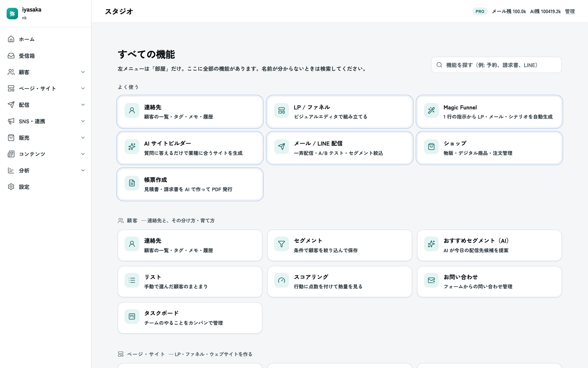This screenshot has height=368, width=588.
Task: Open 設定 in the sidebar menu
Action: click(x=45, y=187)
